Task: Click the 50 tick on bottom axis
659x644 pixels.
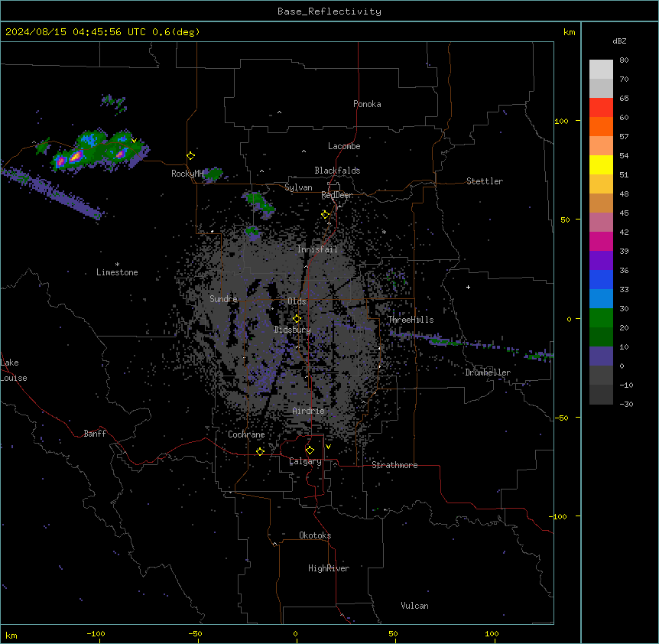Action: (x=392, y=633)
